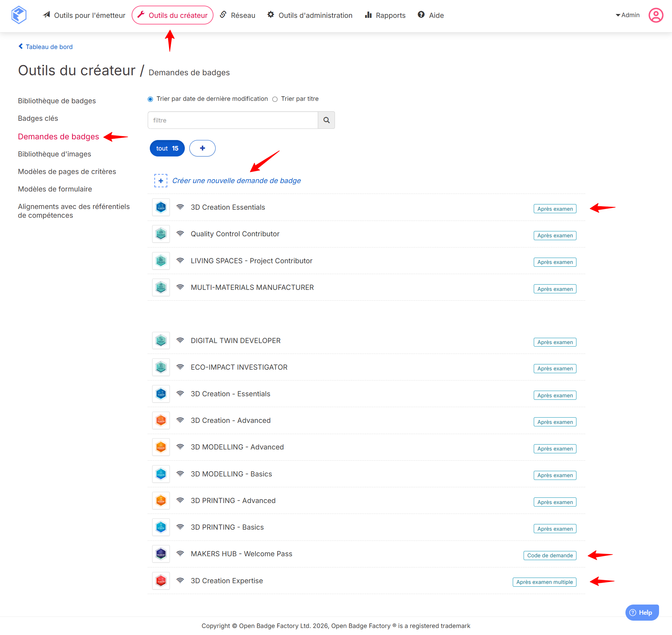The width and height of the screenshot is (672, 635).
Task: Select the tout 15 filter pill
Action: [167, 148]
